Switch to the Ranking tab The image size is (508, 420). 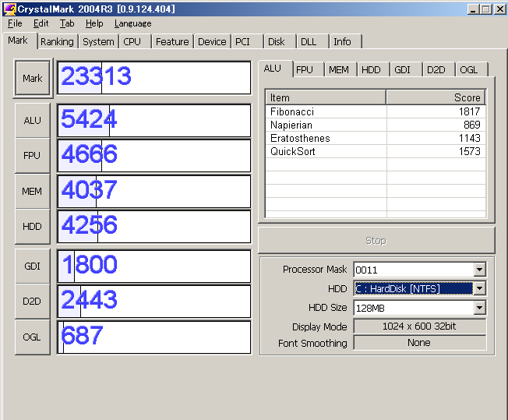[58, 42]
